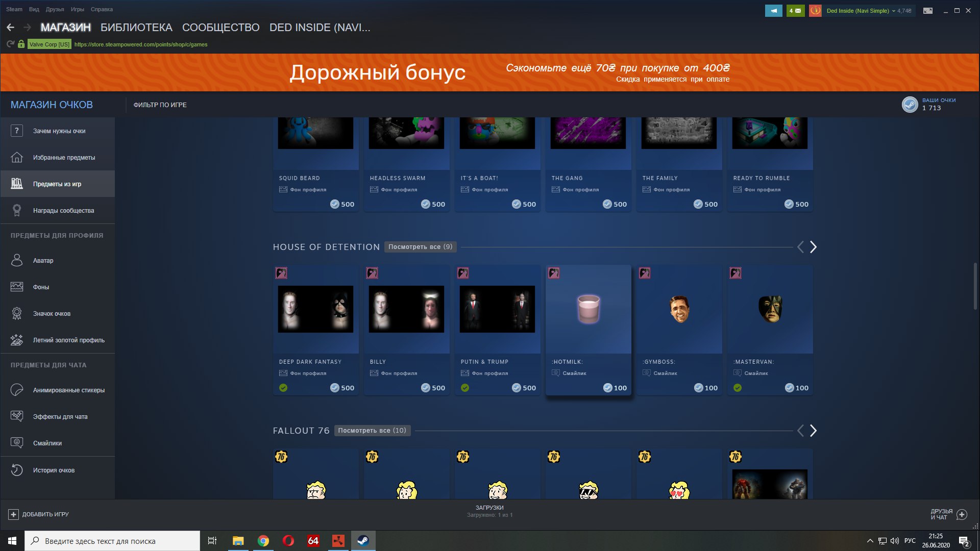
Task: Show next Fallout 76 items
Action: (x=813, y=431)
